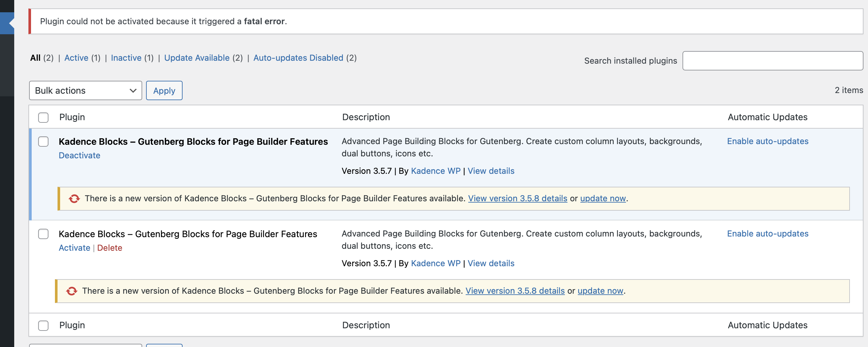The image size is (868, 347).
Task: Activate the inactive Kadence Blocks plugin
Action: click(74, 247)
